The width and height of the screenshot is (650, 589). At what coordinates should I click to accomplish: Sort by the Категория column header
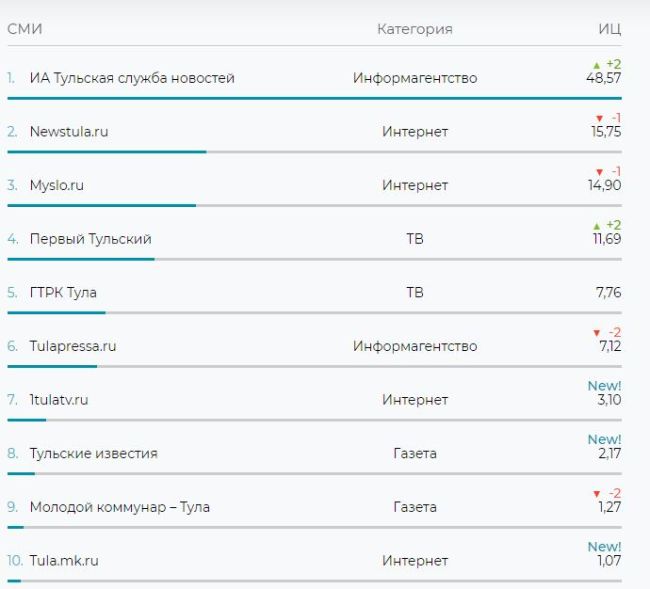tap(415, 29)
